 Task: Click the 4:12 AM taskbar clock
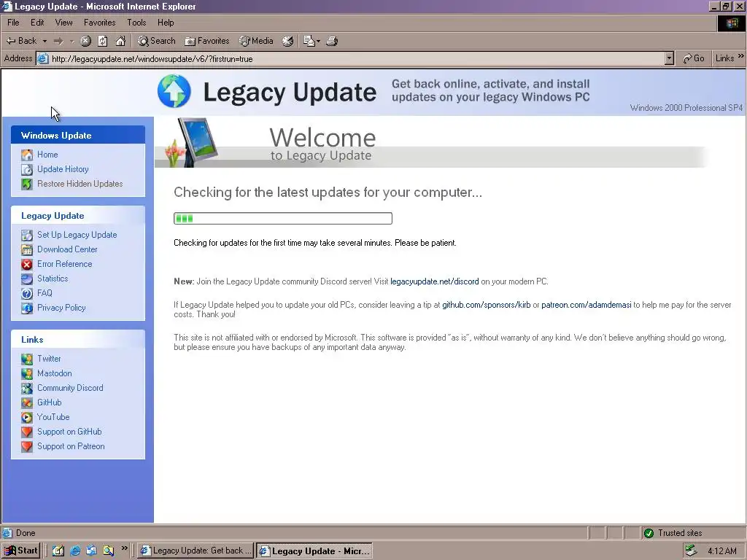click(722, 551)
